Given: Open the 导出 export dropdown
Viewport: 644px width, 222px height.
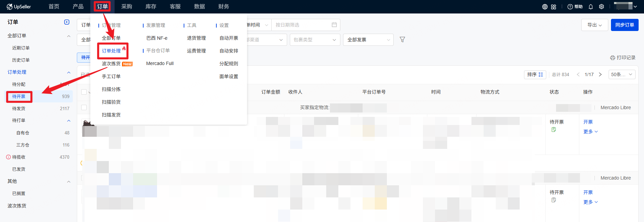Looking at the screenshot, I should (594, 25).
